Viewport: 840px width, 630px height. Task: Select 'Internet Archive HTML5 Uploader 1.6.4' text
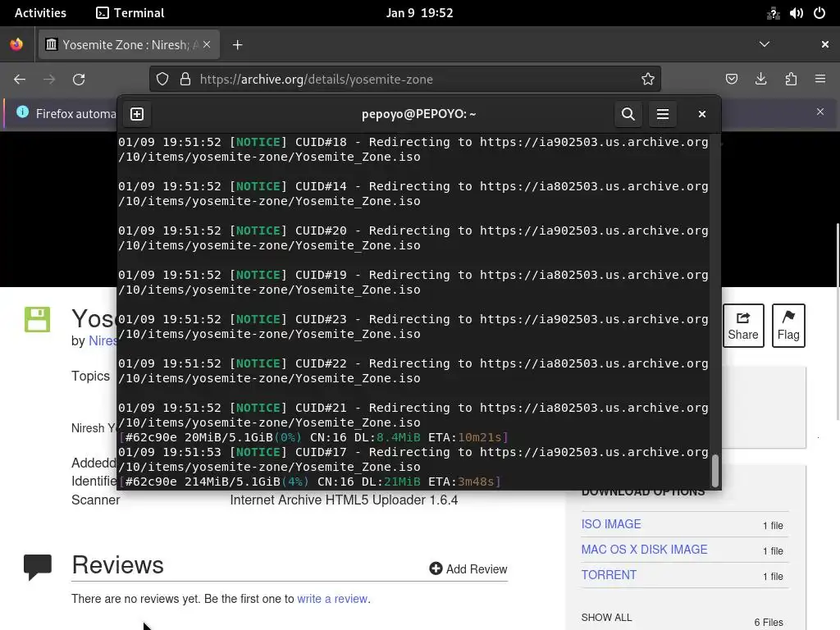tap(344, 500)
